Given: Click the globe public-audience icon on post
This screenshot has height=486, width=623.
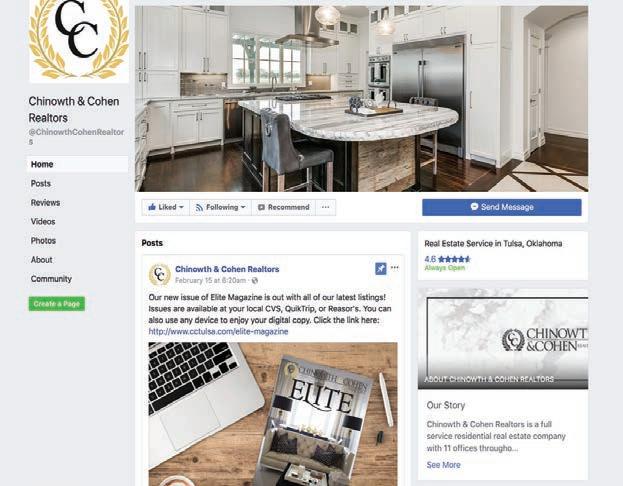Looking at the screenshot, I should point(255,281).
